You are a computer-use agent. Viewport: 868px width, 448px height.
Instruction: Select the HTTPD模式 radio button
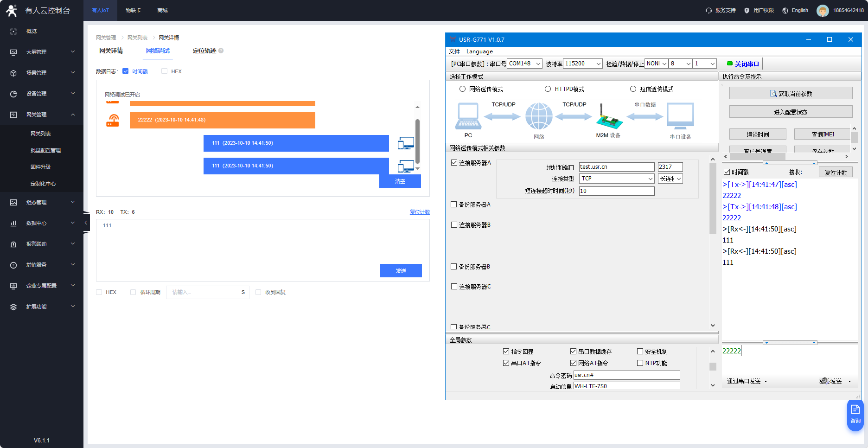pos(548,89)
